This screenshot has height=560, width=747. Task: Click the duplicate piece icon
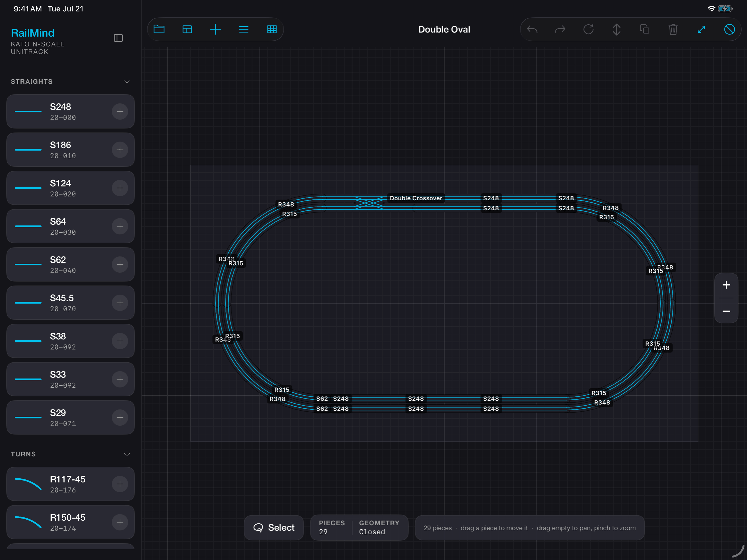(645, 29)
